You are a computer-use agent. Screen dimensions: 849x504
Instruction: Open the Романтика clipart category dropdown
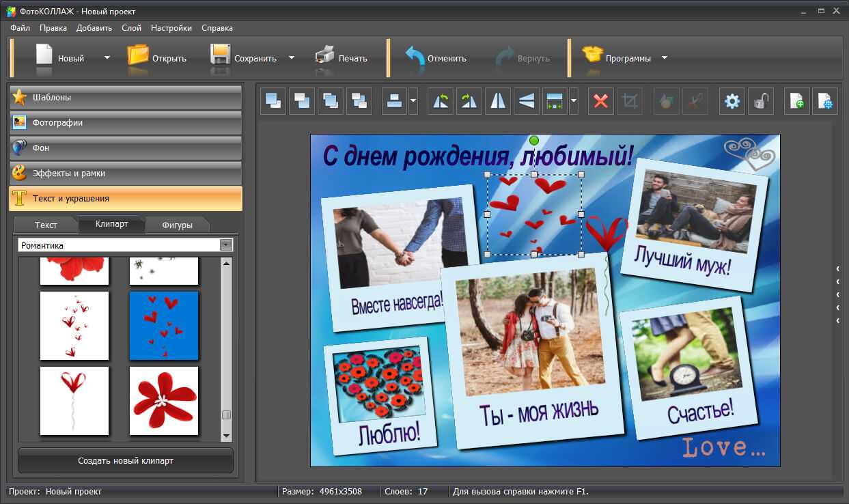pos(225,245)
